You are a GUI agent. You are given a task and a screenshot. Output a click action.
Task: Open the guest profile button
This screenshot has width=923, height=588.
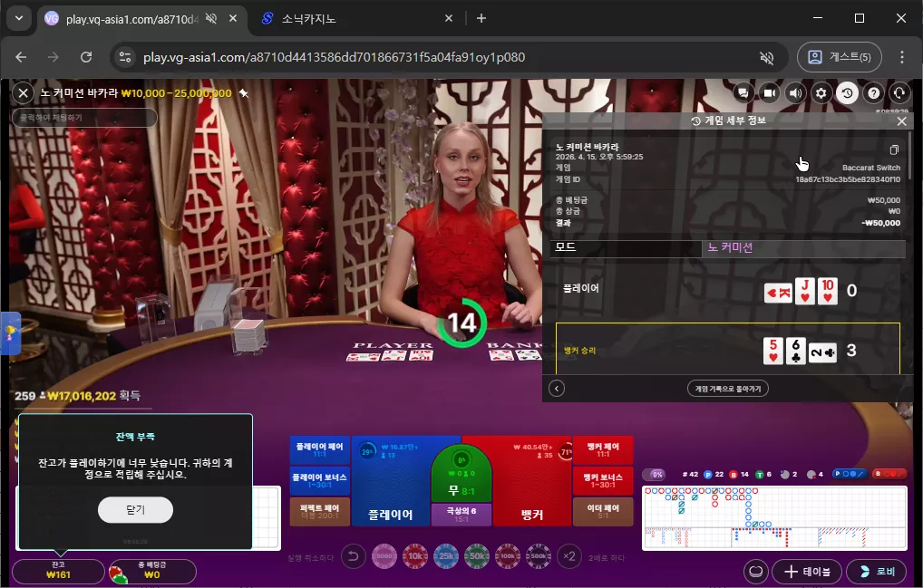[840, 57]
